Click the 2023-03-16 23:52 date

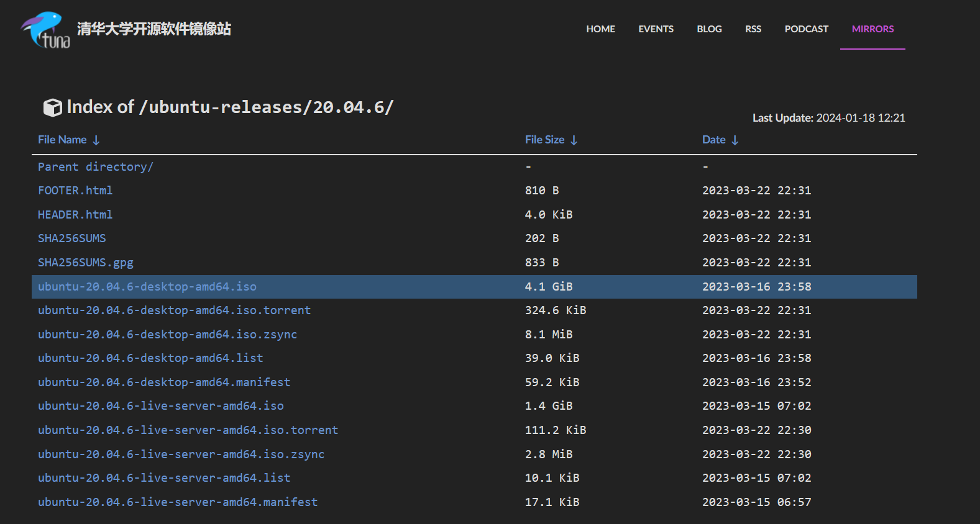(756, 382)
